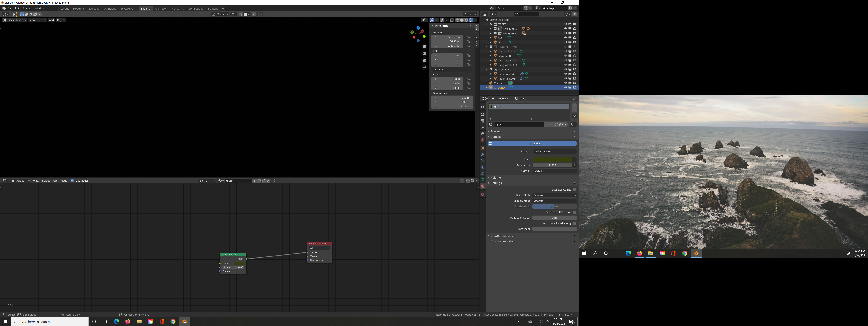Open the Render menu

coord(27,8)
